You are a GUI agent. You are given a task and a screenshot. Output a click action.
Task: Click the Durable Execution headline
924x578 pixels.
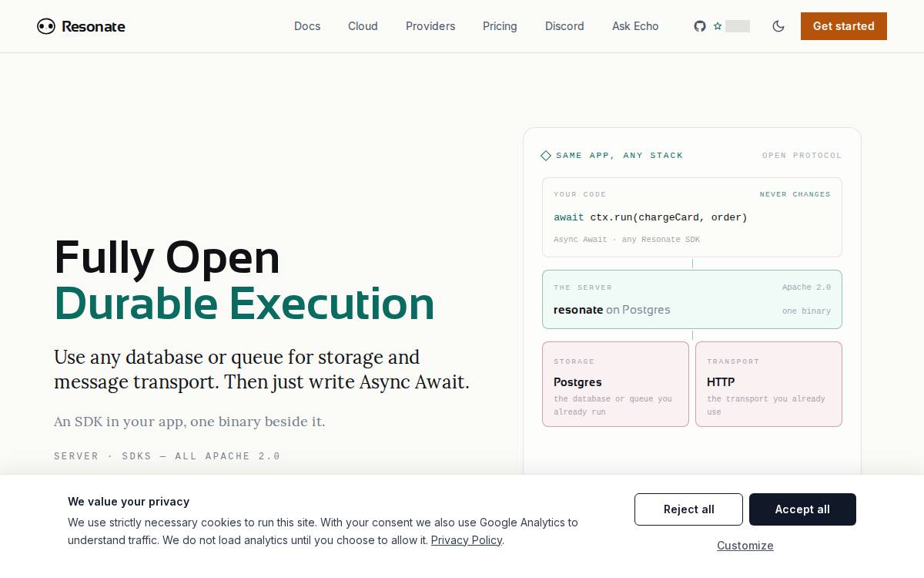point(244,304)
